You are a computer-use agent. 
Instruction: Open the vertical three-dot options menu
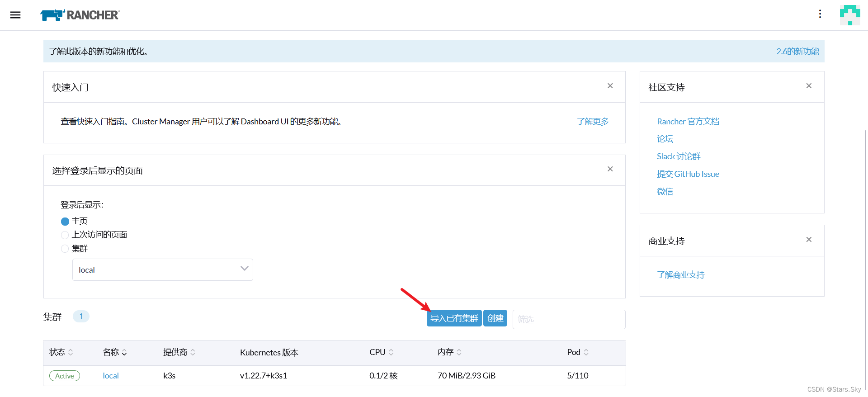[x=820, y=14]
